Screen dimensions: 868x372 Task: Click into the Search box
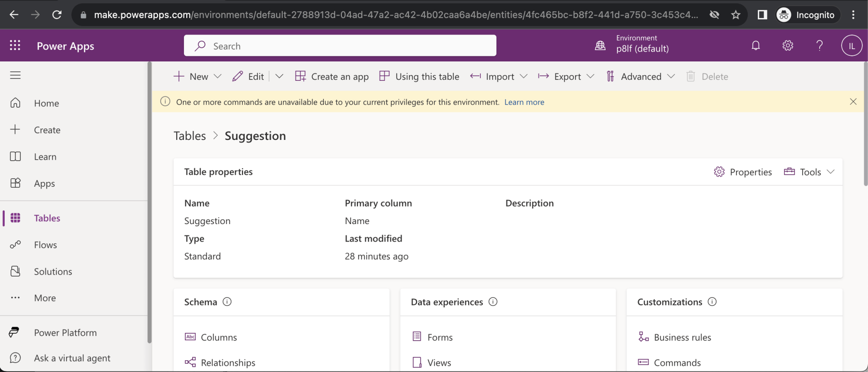(340, 46)
